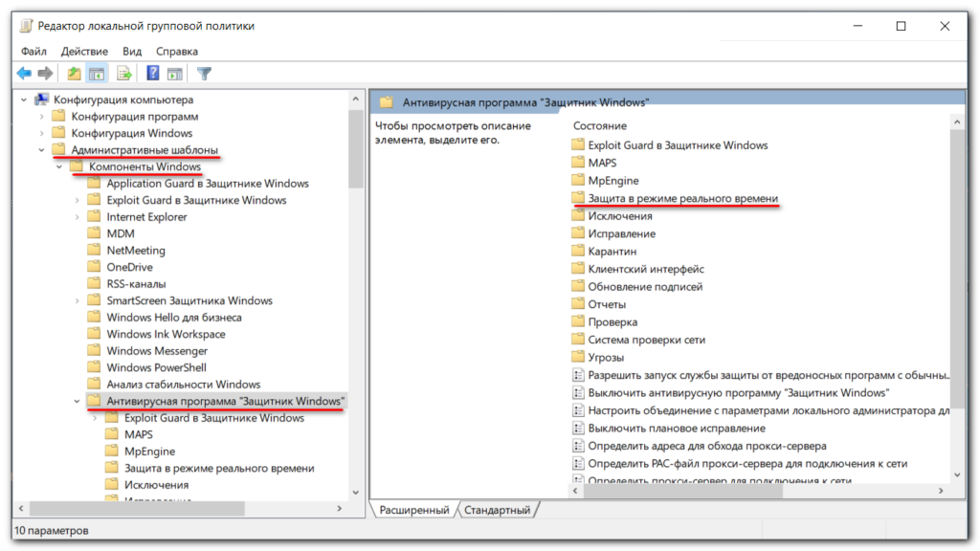980x551 pixels.
Task: Select the Исключения folder in right list
Action: (620, 215)
